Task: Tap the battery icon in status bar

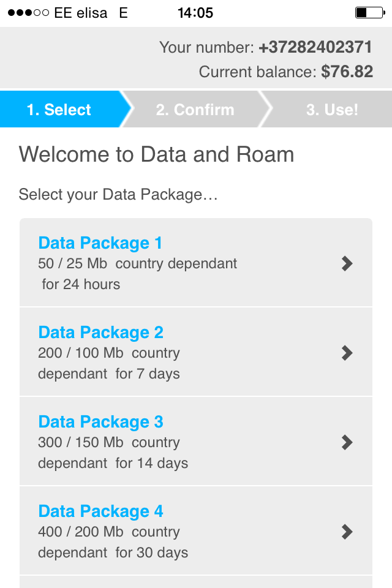Action: pos(370,13)
